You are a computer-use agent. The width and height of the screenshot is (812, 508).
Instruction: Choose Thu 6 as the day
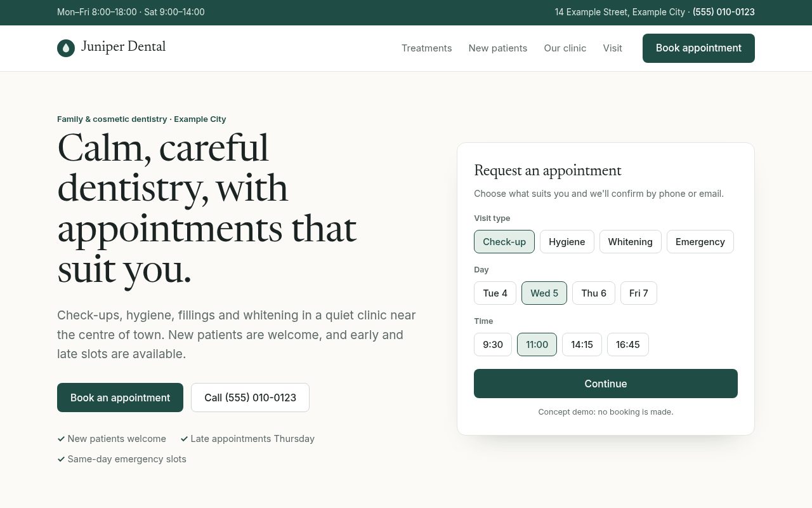click(x=594, y=293)
